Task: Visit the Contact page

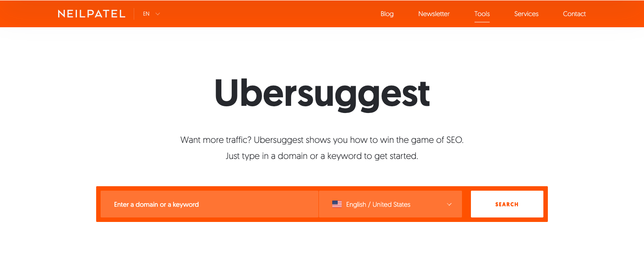Action: tap(574, 14)
